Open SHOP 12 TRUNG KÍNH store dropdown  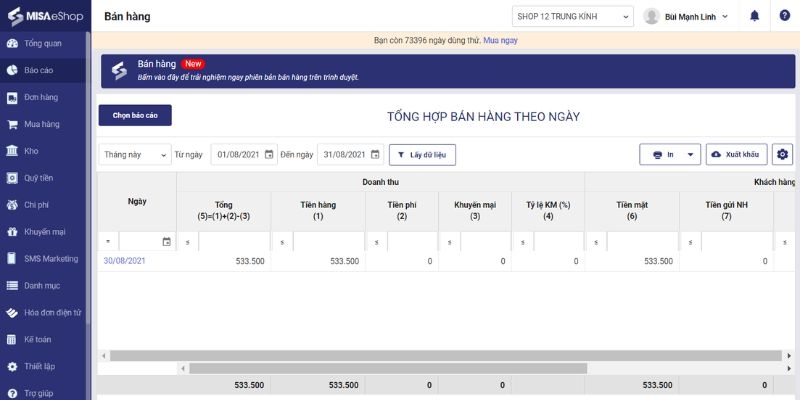[573, 16]
